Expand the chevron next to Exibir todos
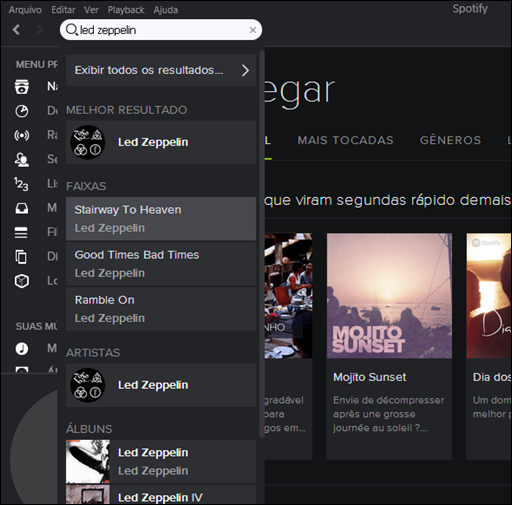Screen dimensions: 512x505 (245, 70)
